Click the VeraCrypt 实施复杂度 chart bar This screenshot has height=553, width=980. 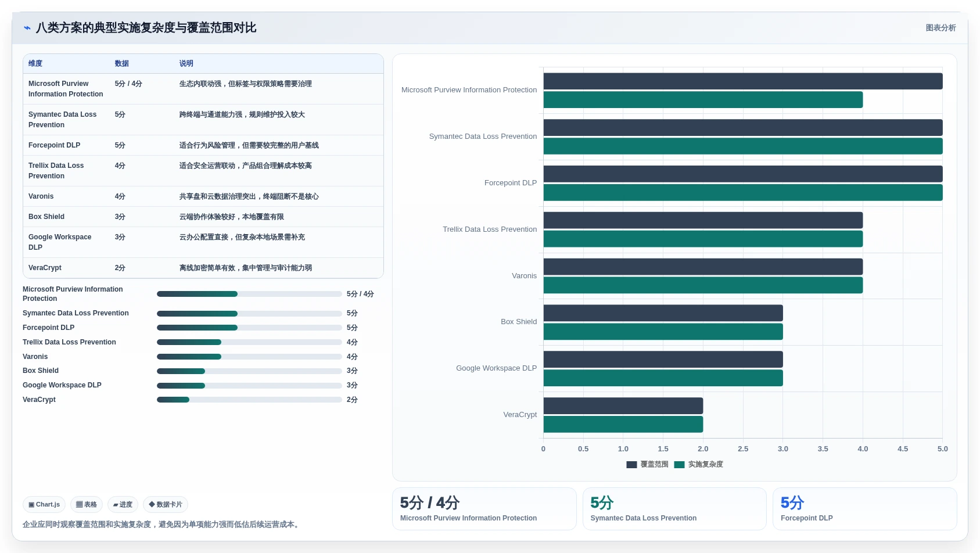tap(623, 425)
